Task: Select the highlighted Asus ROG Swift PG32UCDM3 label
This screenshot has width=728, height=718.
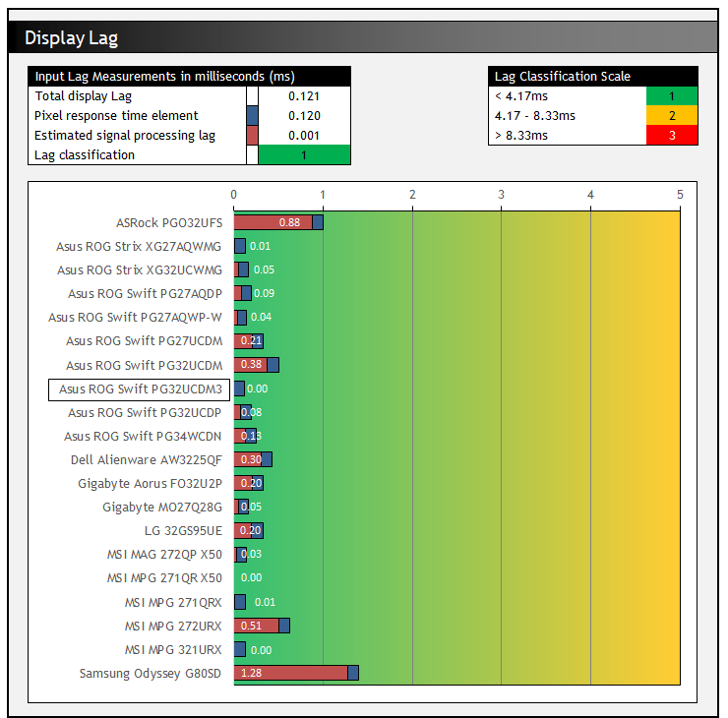Action: point(139,389)
